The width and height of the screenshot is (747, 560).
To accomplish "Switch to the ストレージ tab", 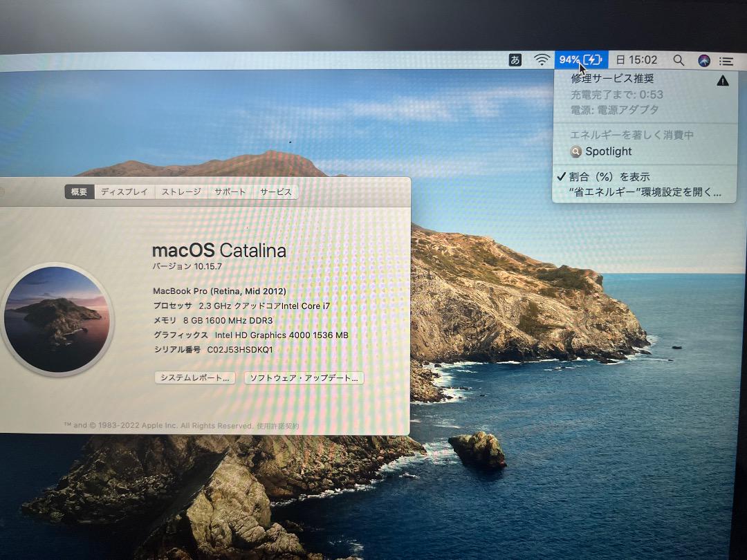I will click(181, 192).
